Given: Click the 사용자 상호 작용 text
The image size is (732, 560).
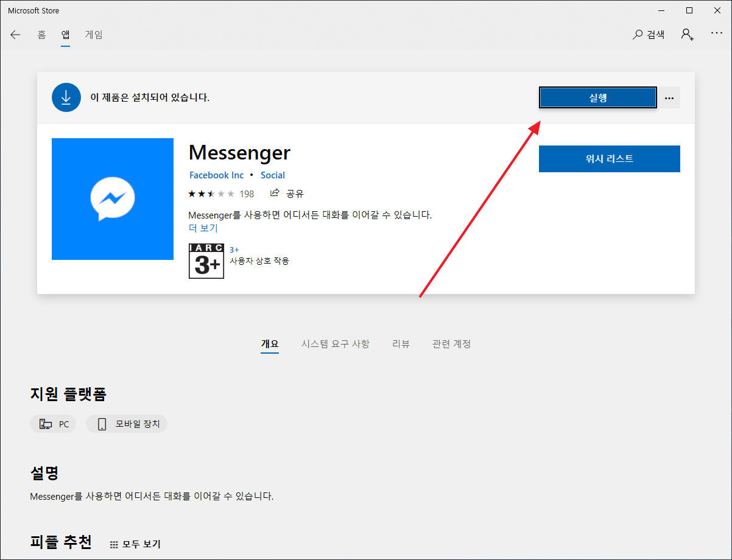Looking at the screenshot, I should pyautogui.click(x=259, y=261).
